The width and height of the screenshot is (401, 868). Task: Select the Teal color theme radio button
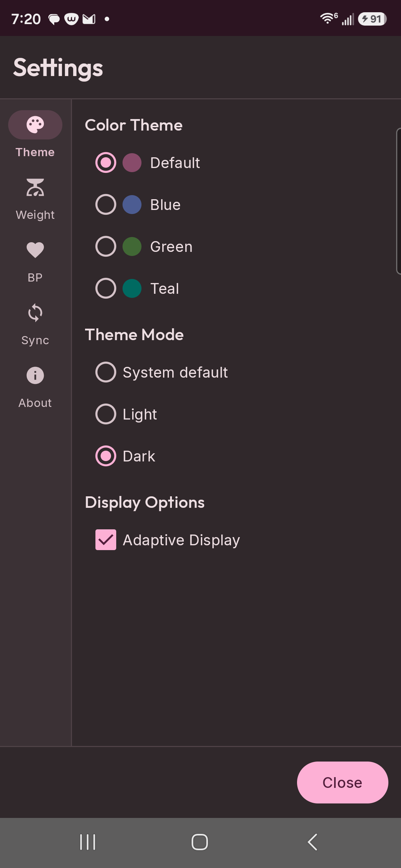point(106,288)
